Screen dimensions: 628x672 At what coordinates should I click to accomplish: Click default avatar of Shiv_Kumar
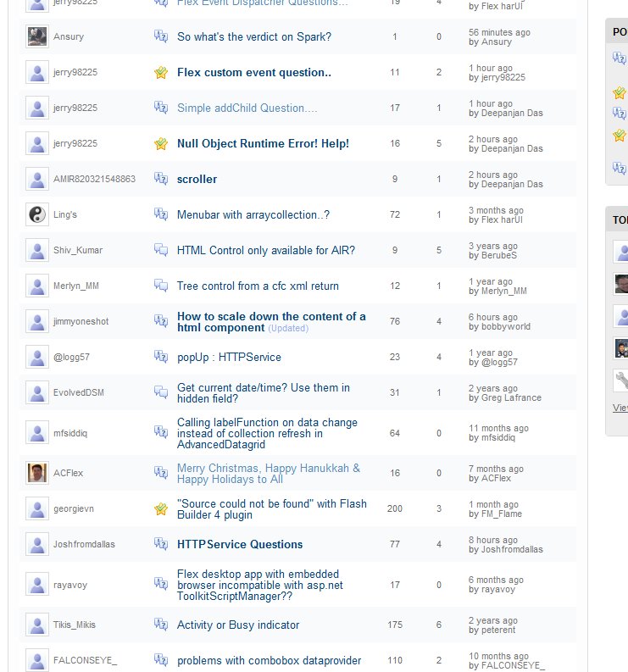37,250
